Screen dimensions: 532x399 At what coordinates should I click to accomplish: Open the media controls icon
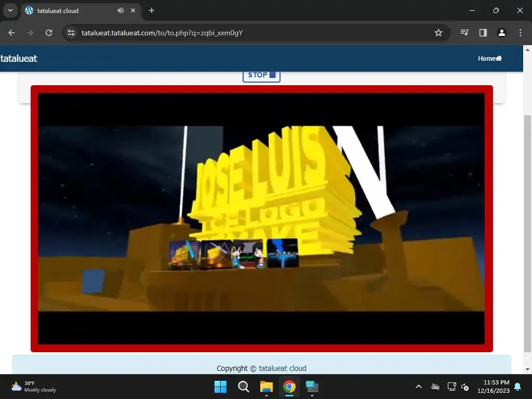[x=464, y=33]
